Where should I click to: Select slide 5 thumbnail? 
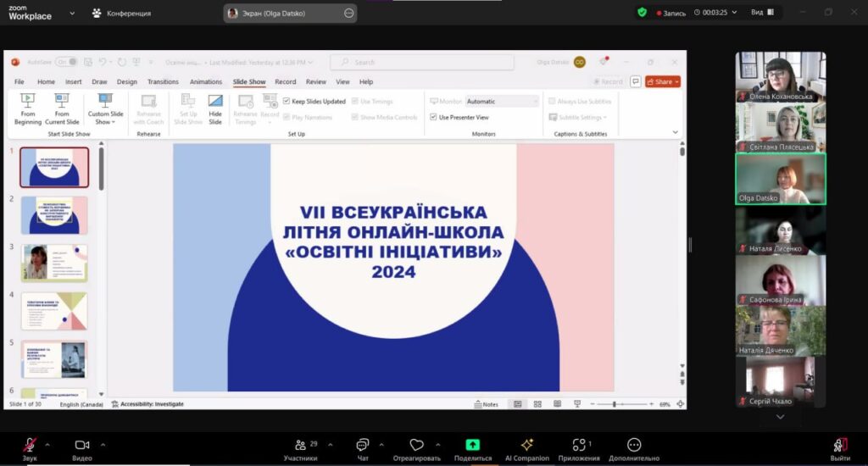(x=54, y=359)
